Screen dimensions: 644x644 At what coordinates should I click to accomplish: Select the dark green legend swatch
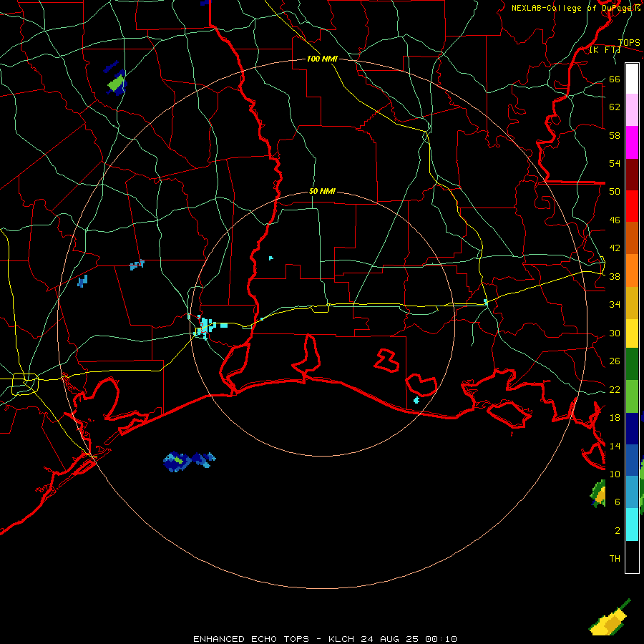tap(632, 364)
